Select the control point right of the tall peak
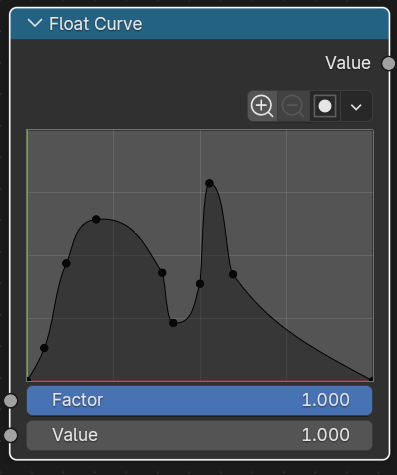Screen dimensions: 397x475 pos(233,274)
